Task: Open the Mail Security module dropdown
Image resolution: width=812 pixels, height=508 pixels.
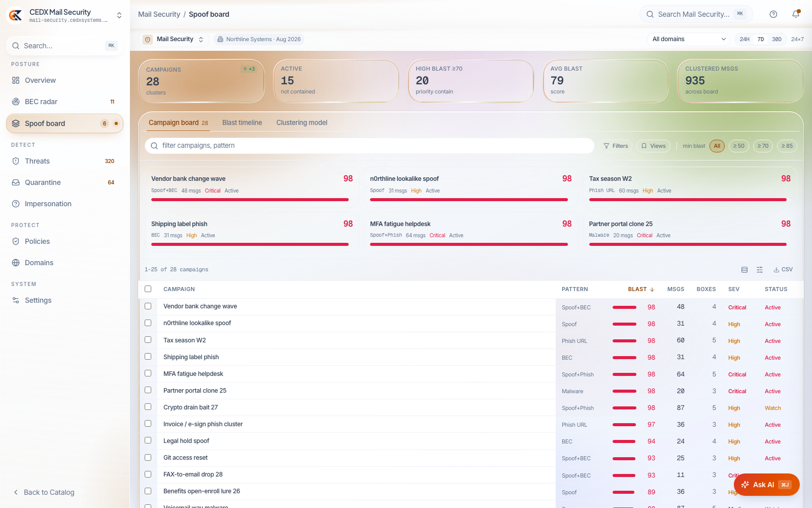Action: pyautogui.click(x=174, y=39)
